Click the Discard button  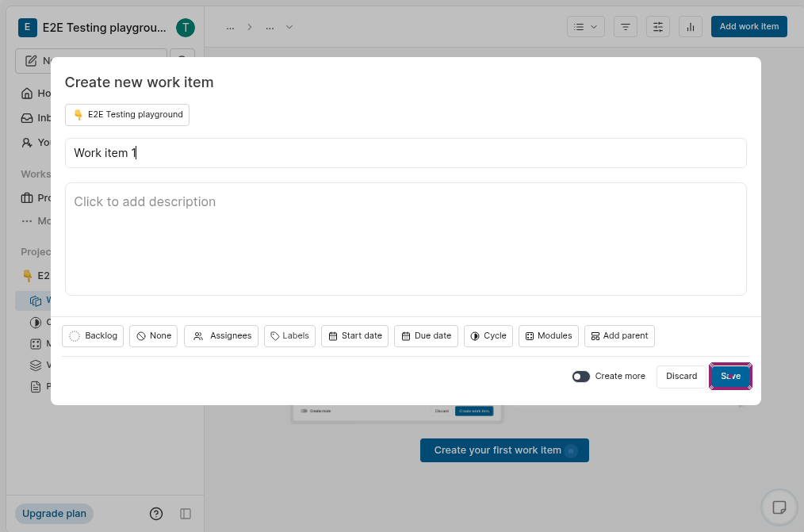coord(681,377)
